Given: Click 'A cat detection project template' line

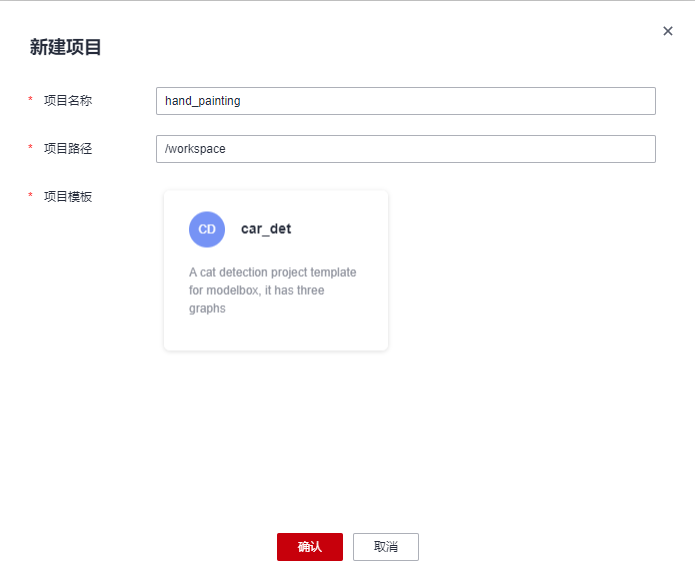Looking at the screenshot, I should tap(273, 272).
